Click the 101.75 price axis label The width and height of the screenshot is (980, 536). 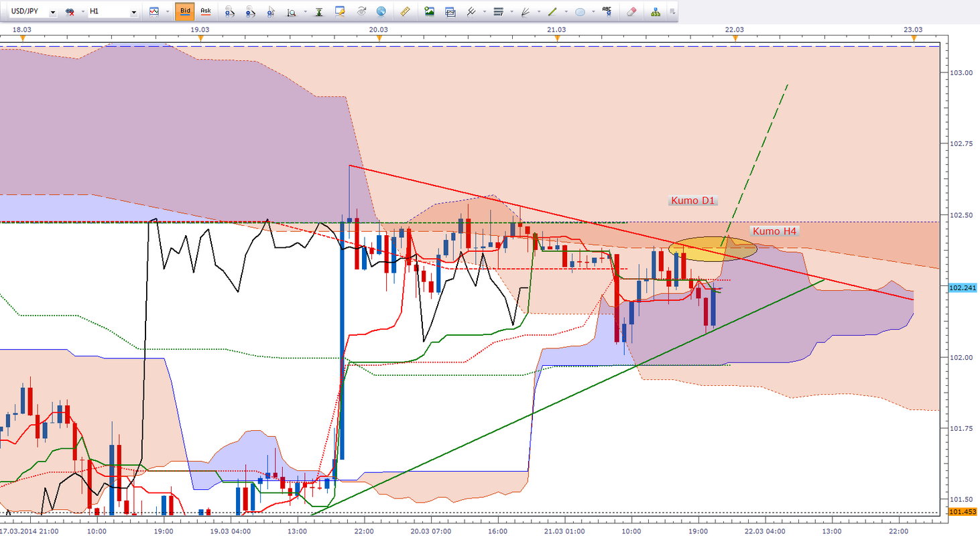click(961, 428)
